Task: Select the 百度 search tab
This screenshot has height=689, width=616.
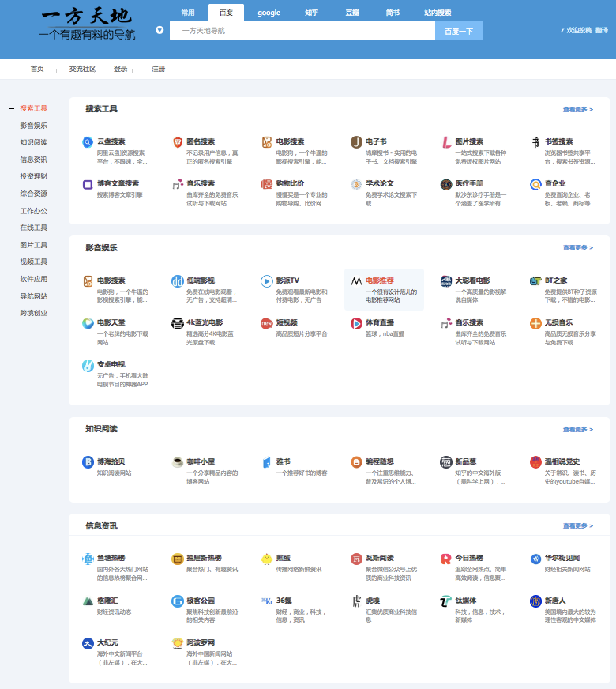Action: tap(226, 13)
